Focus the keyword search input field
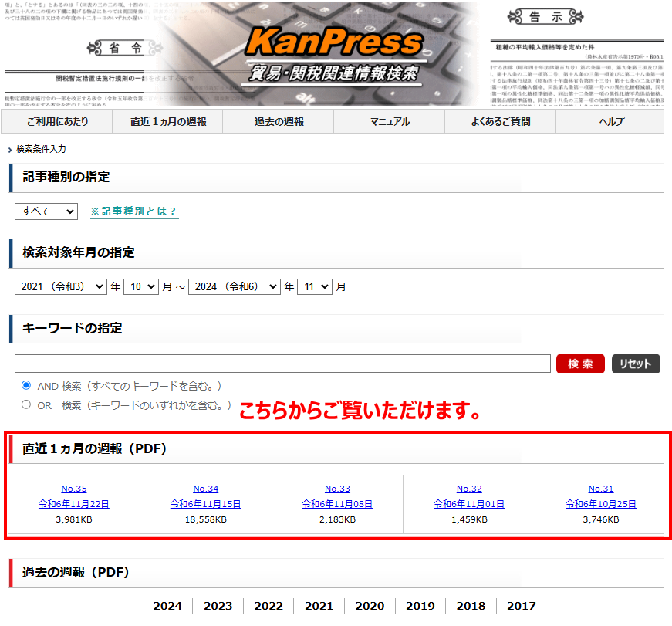672x626 pixels. [282, 364]
